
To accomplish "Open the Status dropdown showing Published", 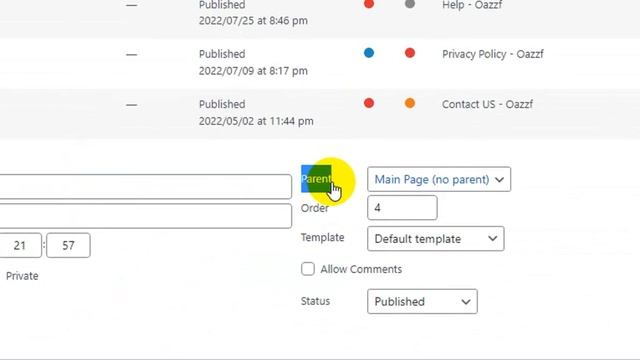I will 422,302.
